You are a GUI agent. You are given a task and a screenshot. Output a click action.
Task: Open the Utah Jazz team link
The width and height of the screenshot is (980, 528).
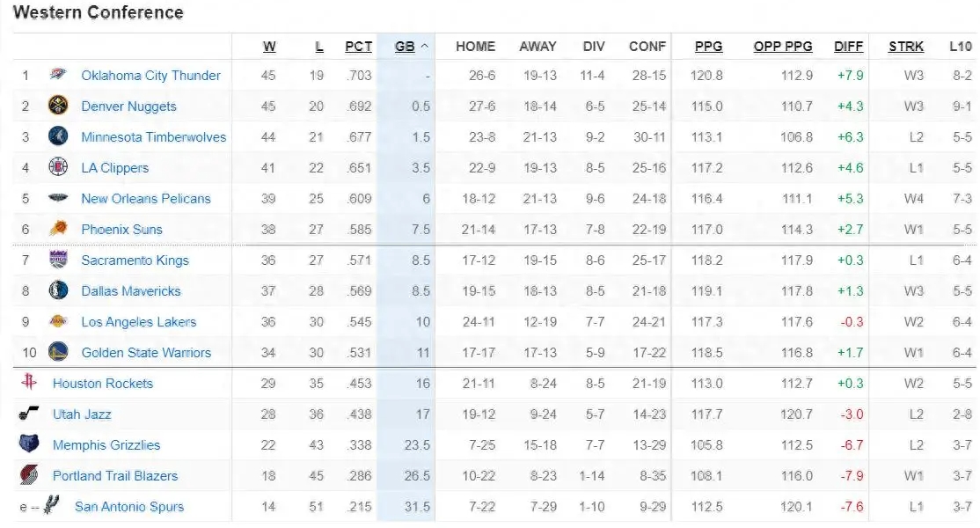82,414
